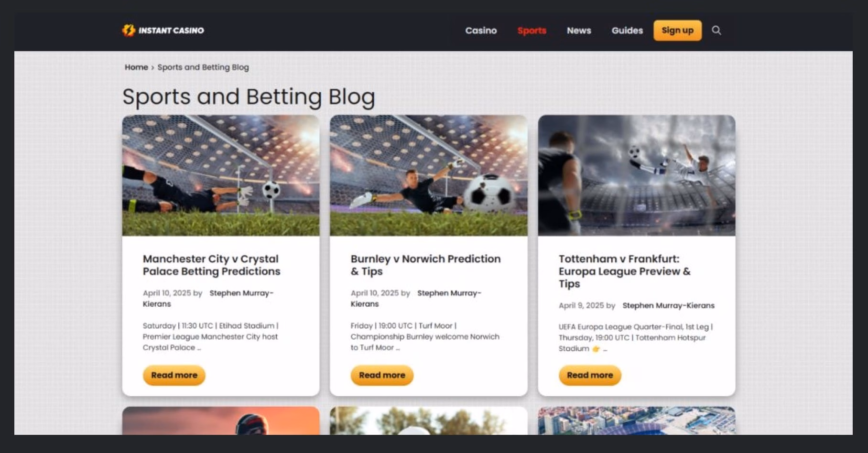Click the Sign up button
This screenshot has height=453, width=868.
click(677, 31)
